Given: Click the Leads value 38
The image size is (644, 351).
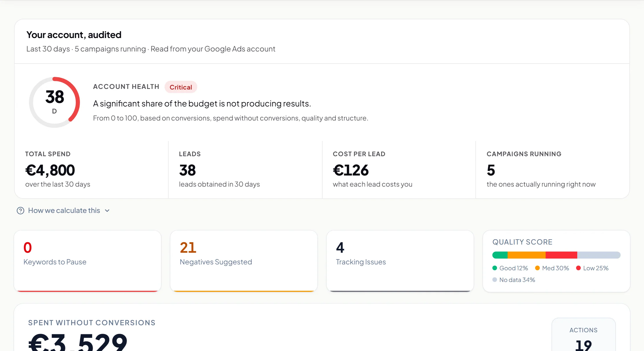Looking at the screenshot, I should [187, 170].
